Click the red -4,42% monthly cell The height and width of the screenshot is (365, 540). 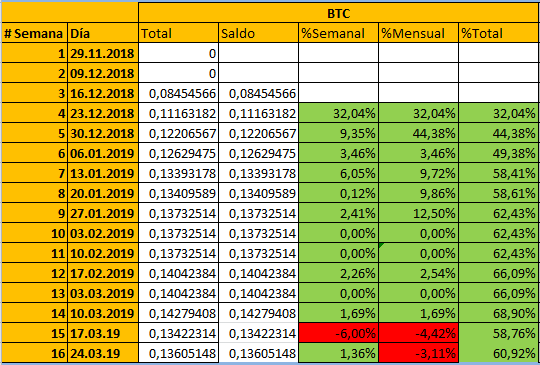pos(418,333)
